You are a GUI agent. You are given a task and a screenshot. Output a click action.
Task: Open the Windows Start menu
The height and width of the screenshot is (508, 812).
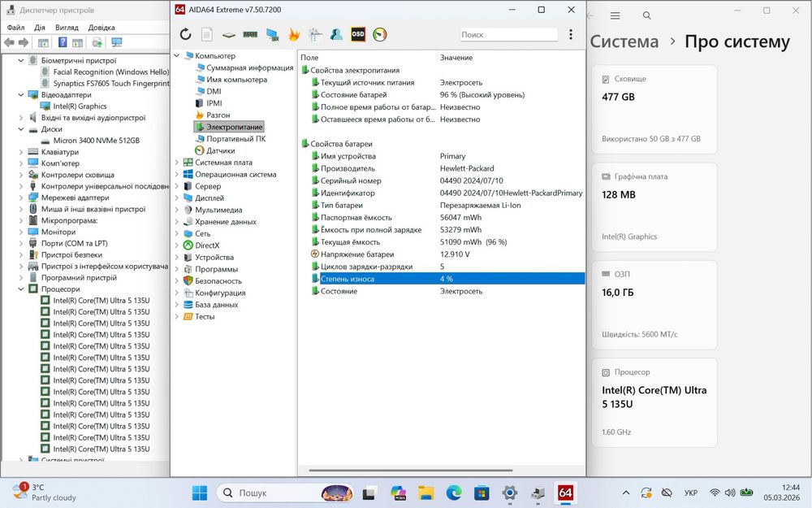point(200,493)
